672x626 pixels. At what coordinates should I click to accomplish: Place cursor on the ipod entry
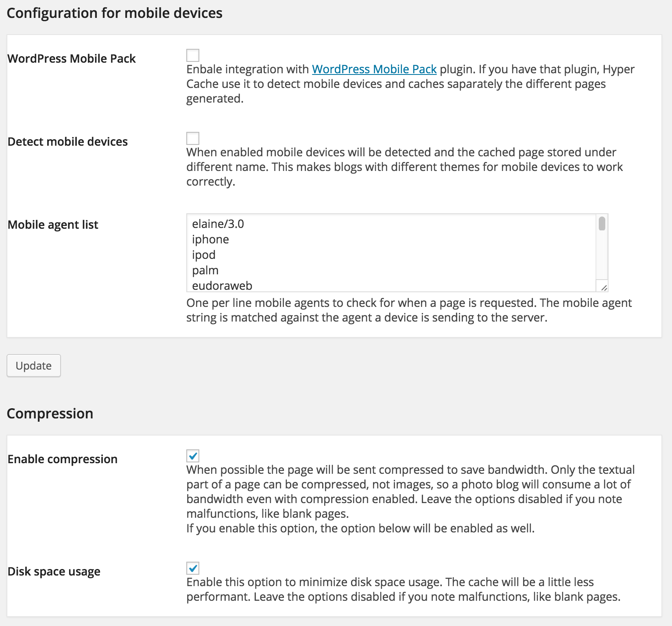click(x=204, y=255)
